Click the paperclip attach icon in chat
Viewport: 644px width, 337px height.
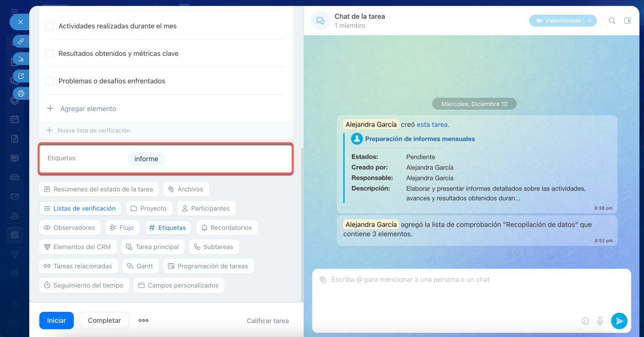[x=323, y=280]
